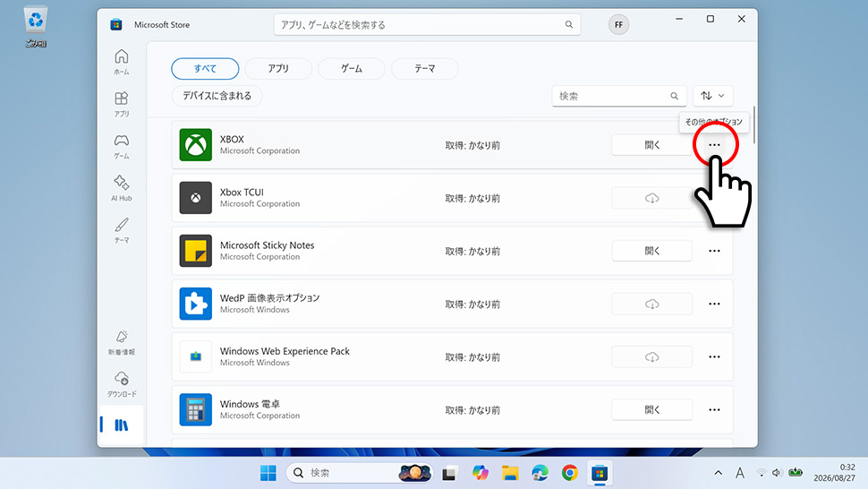Image resolution: width=868 pixels, height=489 pixels.
Task: Open the Windows Start menu
Action: pyautogui.click(x=268, y=473)
